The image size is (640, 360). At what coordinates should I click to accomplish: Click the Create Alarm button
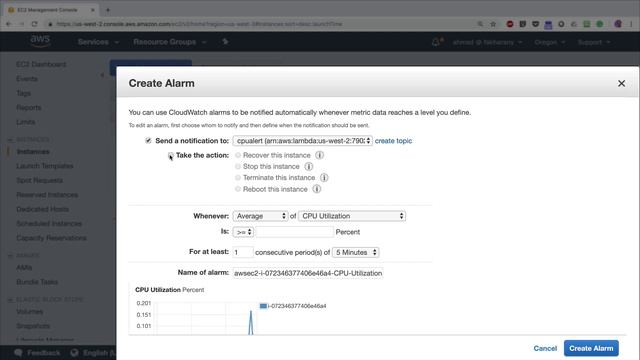(591, 348)
